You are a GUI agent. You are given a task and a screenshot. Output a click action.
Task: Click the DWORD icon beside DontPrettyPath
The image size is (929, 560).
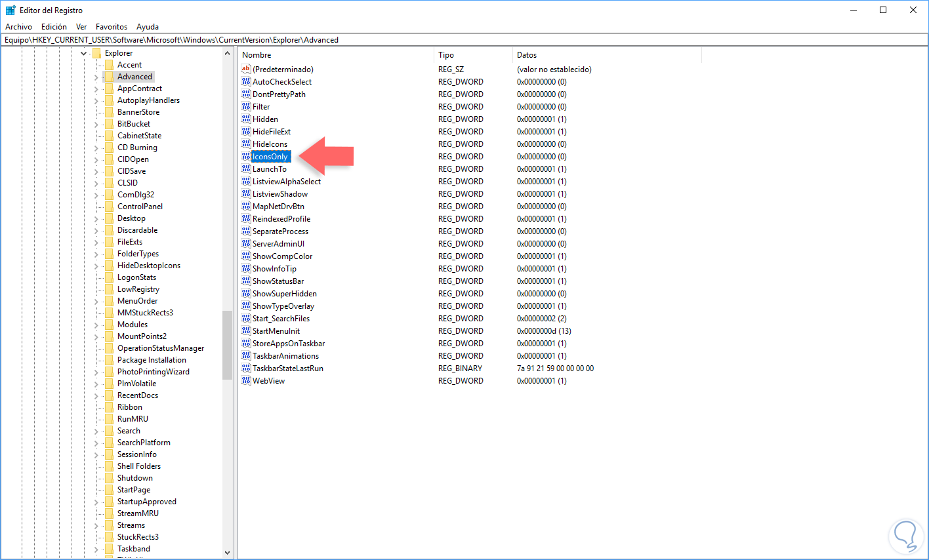coord(246,94)
